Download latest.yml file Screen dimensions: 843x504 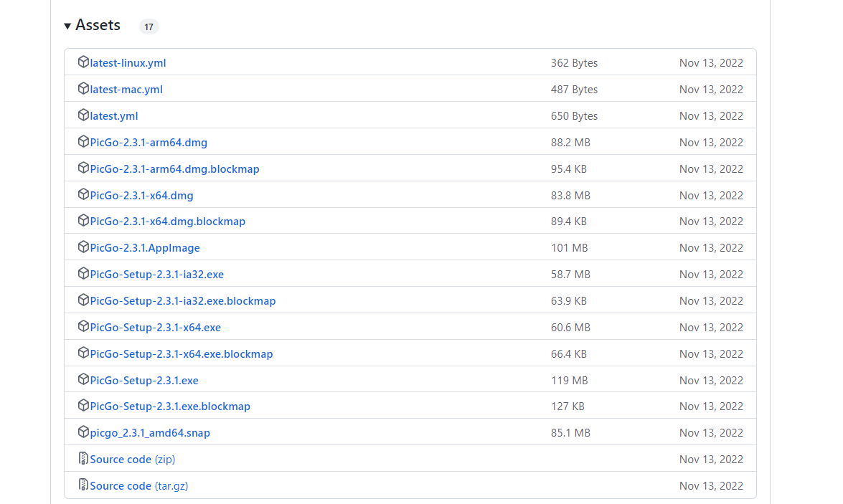click(114, 116)
